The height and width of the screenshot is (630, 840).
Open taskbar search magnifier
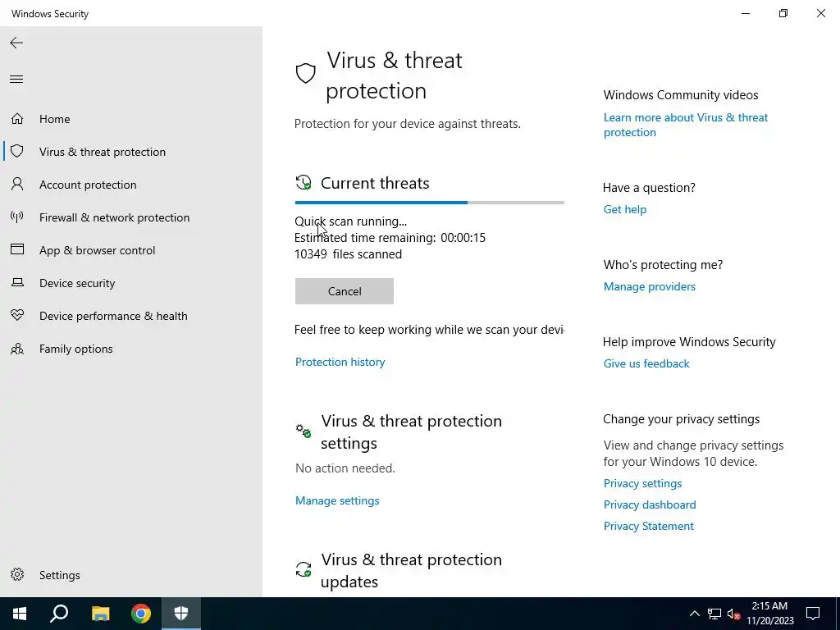59,614
